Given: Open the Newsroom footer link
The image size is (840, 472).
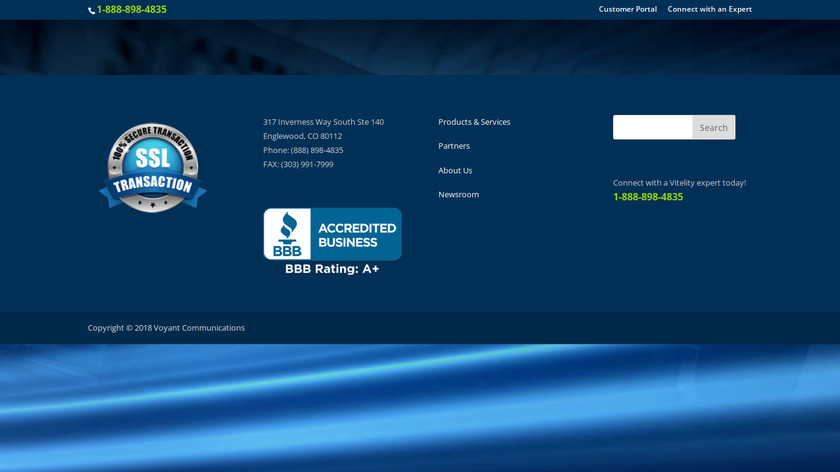Looking at the screenshot, I should coord(459,194).
